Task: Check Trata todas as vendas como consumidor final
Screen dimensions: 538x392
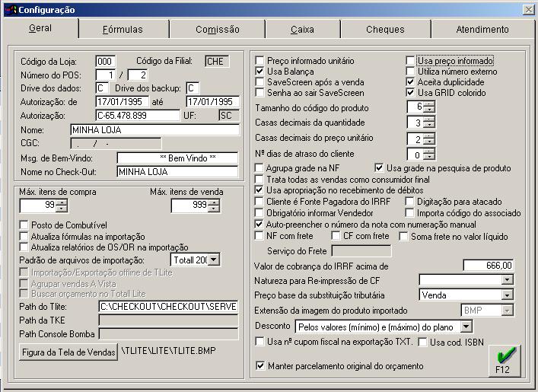Action: pyautogui.click(x=259, y=179)
